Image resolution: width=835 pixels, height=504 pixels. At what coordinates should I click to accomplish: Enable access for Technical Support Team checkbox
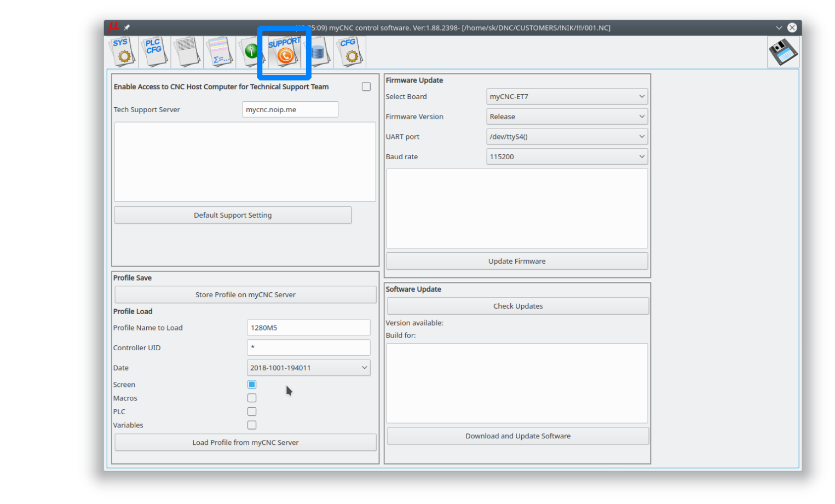(366, 87)
